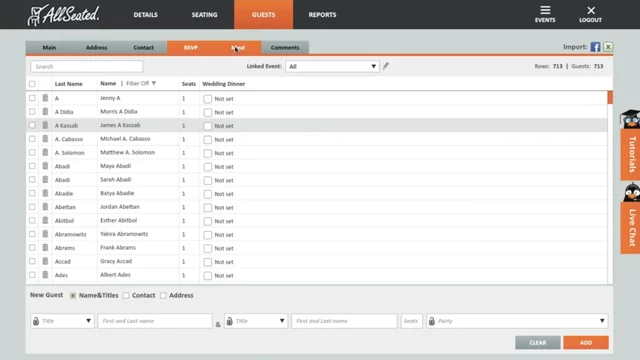Click lock icon in first Title field
This screenshot has width=640, height=360.
[36, 321]
